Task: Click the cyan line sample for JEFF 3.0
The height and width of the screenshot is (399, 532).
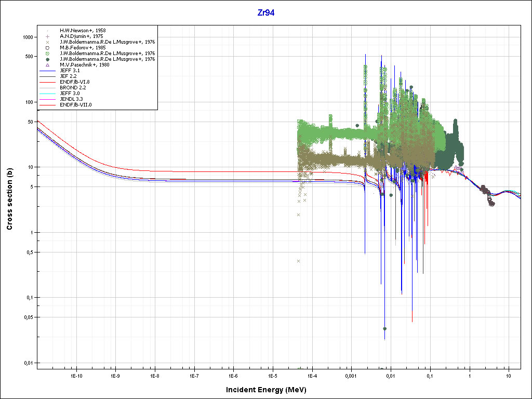Action: [x=47, y=94]
